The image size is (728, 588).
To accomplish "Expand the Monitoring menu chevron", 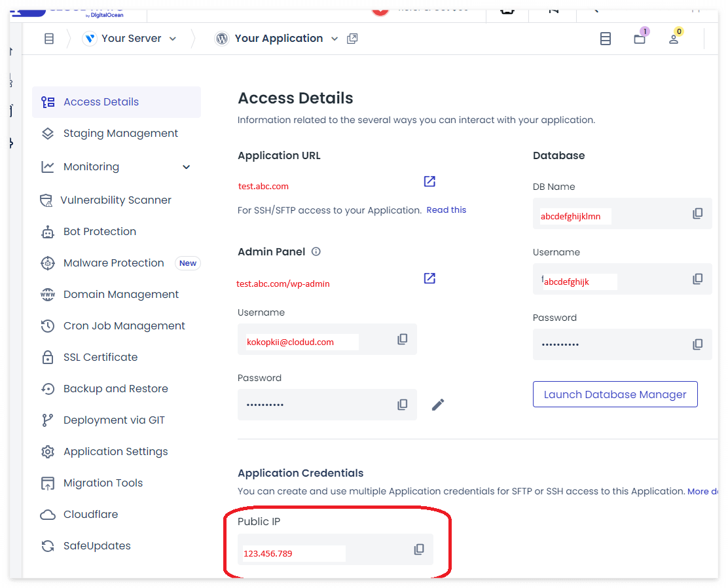I will 186,167.
